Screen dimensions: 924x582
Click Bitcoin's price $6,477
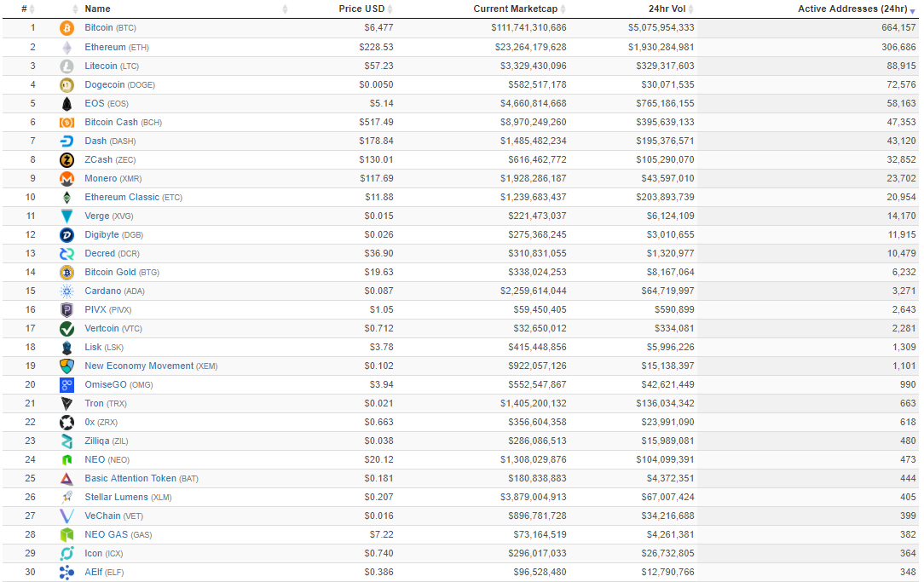tap(378, 27)
